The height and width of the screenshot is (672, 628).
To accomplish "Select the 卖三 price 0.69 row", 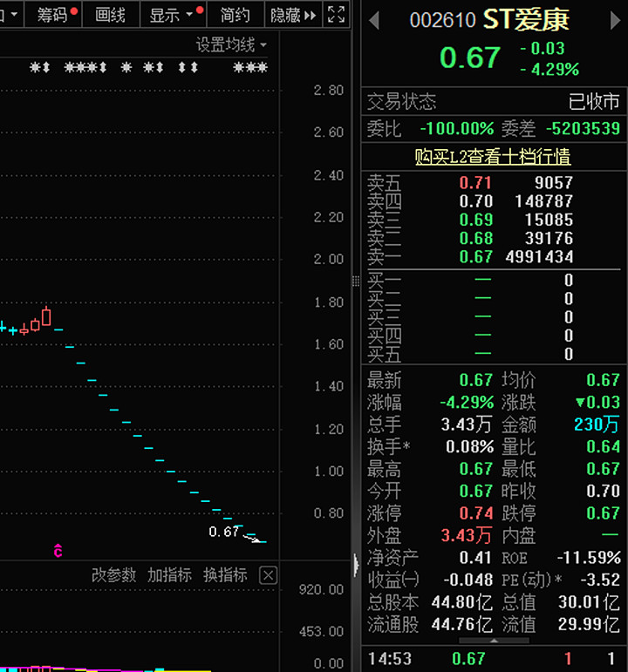I will tap(494, 220).
